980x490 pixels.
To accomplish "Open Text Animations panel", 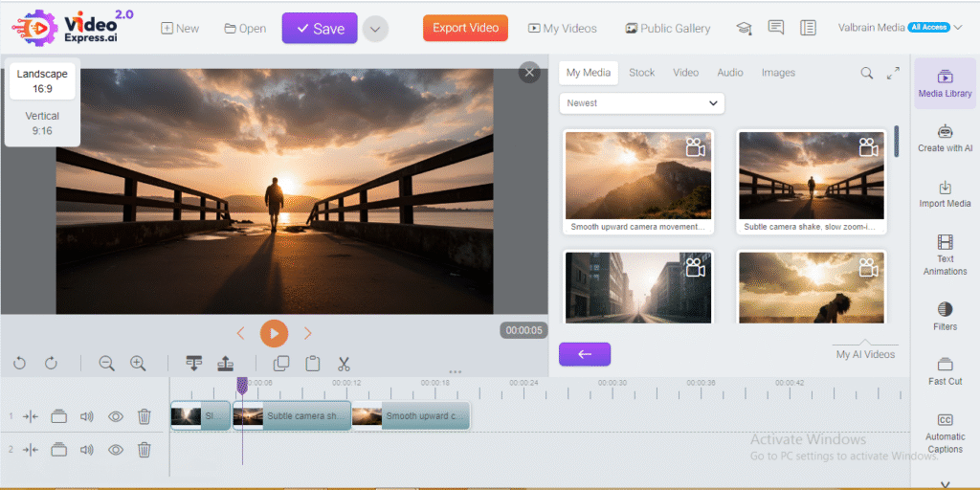I will pyautogui.click(x=945, y=255).
